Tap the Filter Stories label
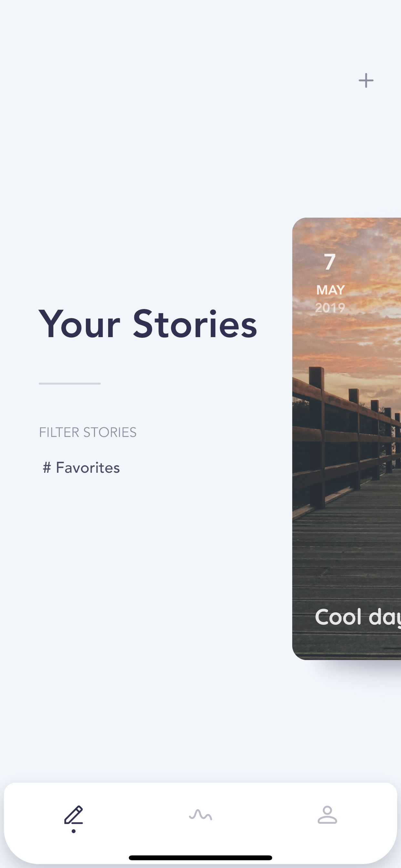 87,432
